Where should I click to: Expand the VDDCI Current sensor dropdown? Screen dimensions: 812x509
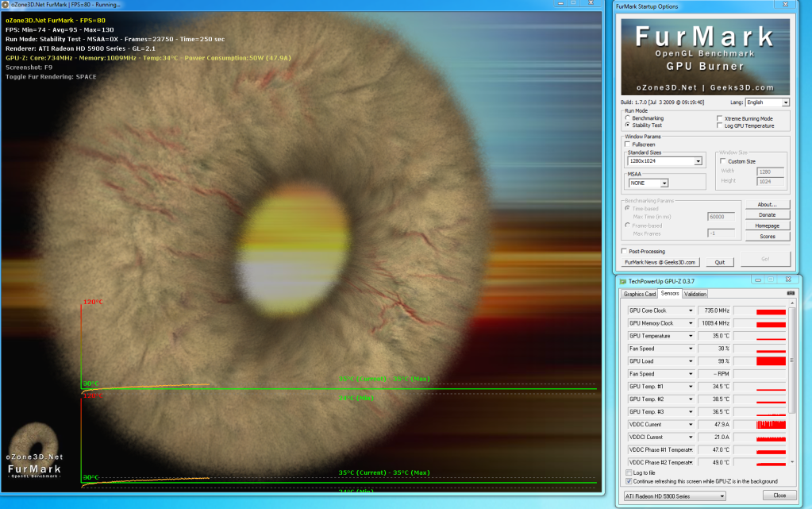(691, 437)
